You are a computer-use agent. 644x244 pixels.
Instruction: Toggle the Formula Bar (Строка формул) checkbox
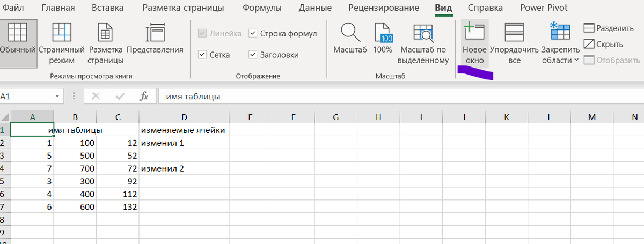[x=253, y=34]
